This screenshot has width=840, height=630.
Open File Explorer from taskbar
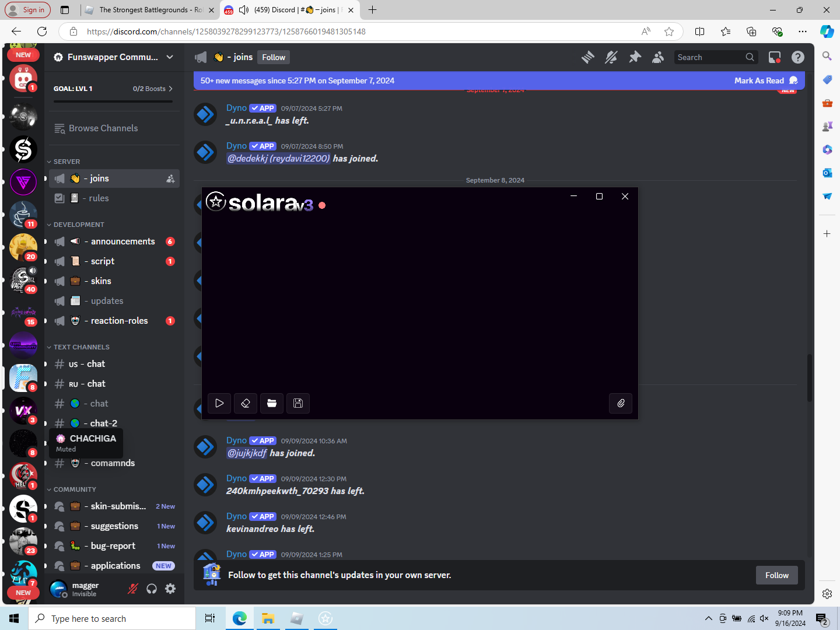pos(268,618)
